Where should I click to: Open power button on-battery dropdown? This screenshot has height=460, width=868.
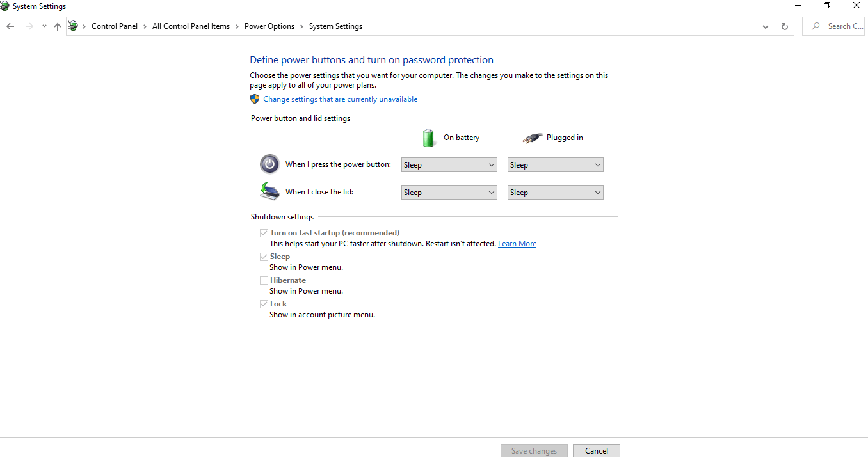pyautogui.click(x=449, y=165)
